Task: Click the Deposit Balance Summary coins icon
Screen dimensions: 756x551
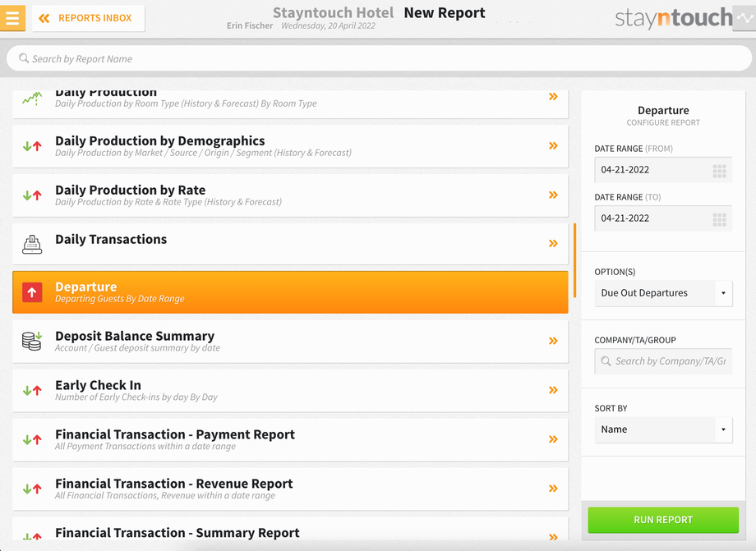Action: point(32,341)
